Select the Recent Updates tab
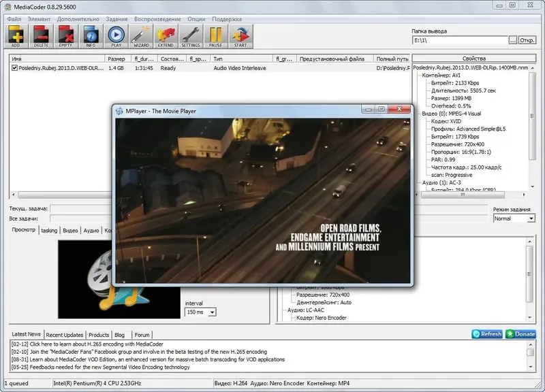Viewport: 545px width, 392px height. [65, 335]
